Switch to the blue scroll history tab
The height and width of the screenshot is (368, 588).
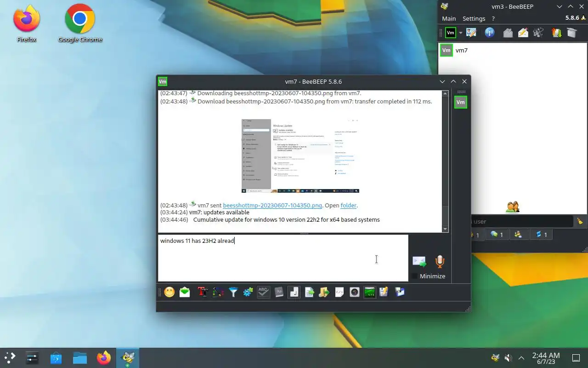[541, 235]
